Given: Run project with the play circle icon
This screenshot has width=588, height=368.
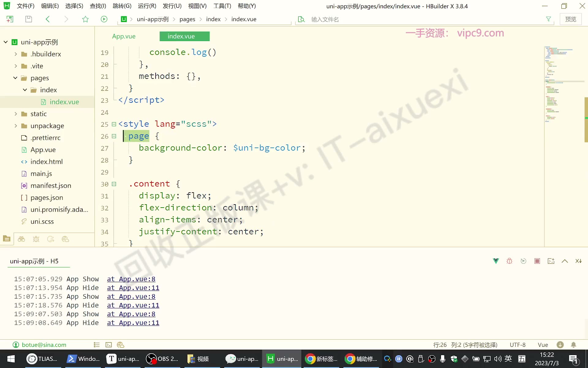Looking at the screenshot, I should coord(104,19).
